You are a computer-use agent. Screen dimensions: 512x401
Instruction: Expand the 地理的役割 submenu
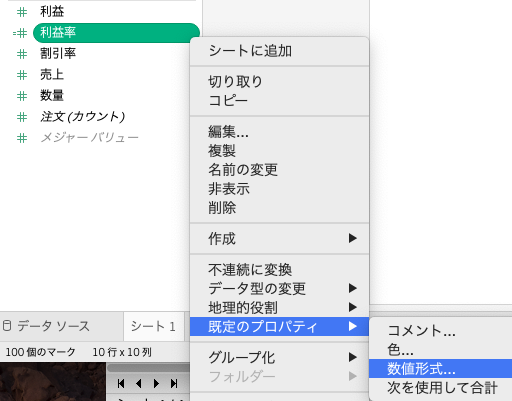pyautogui.click(x=279, y=307)
